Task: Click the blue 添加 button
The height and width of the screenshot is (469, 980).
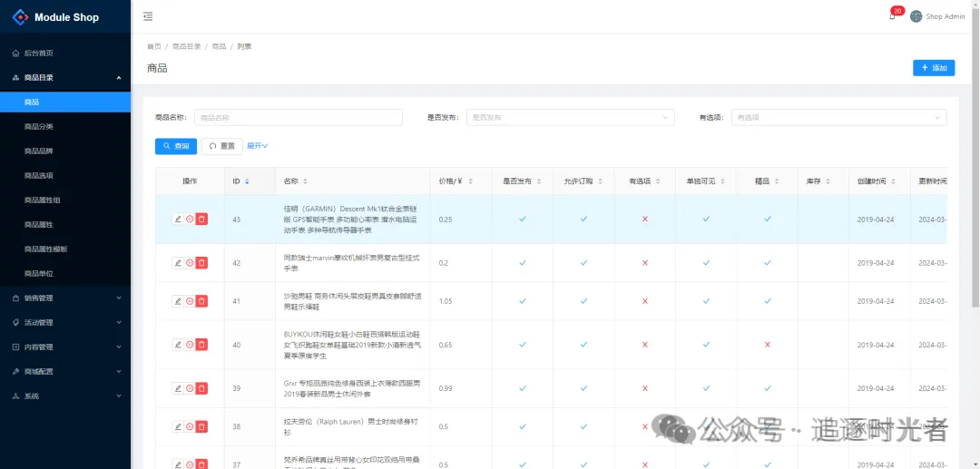Action: [x=933, y=68]
